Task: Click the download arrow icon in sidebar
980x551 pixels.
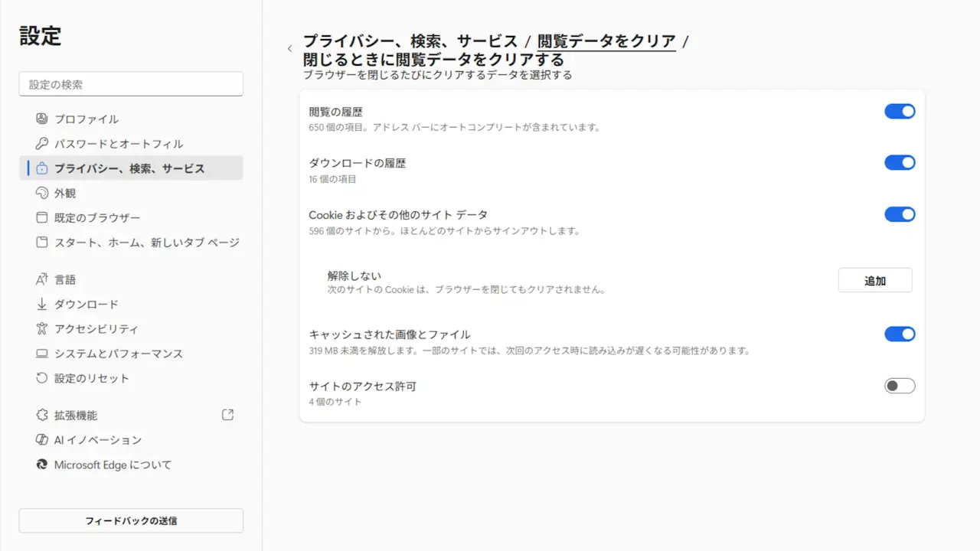Action: 42,304
